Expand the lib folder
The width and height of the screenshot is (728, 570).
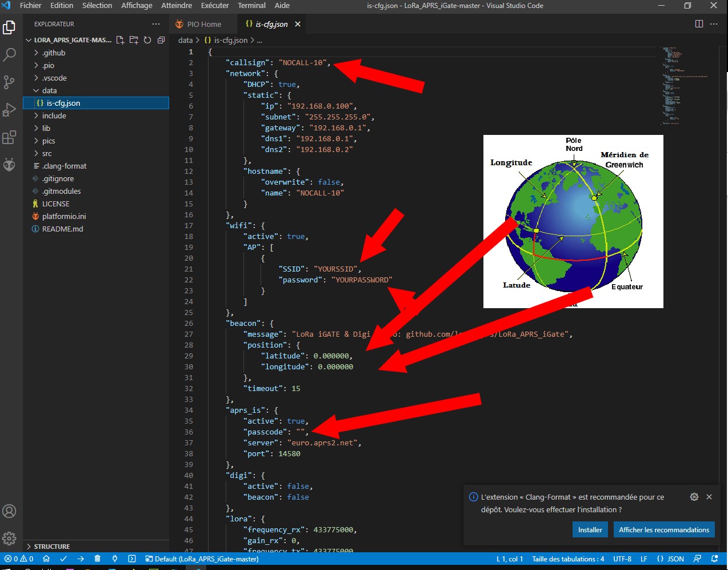pos(95,128)
